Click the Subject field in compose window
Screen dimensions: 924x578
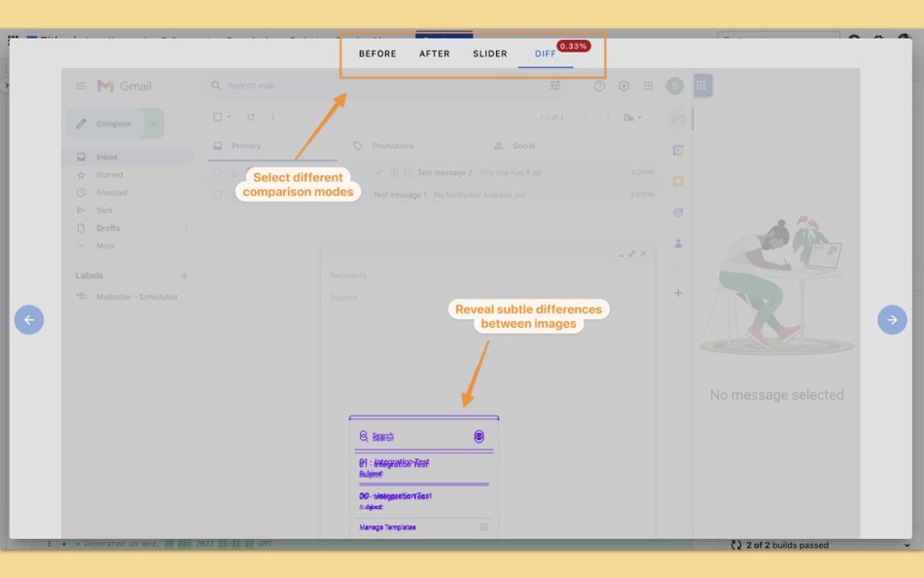pos(487,297)
